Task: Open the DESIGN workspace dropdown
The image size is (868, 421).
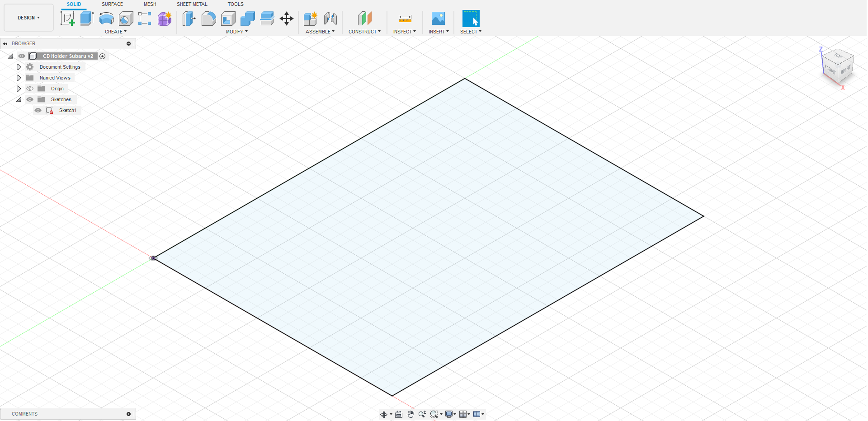Action: [28, 18]
